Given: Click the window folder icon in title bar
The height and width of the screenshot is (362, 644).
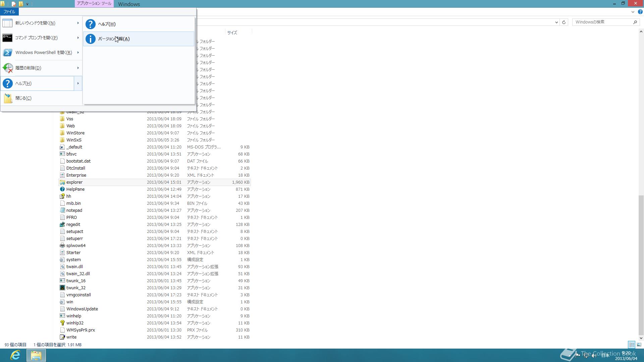Looking at the screenshot, I should (x=2, y=4).
